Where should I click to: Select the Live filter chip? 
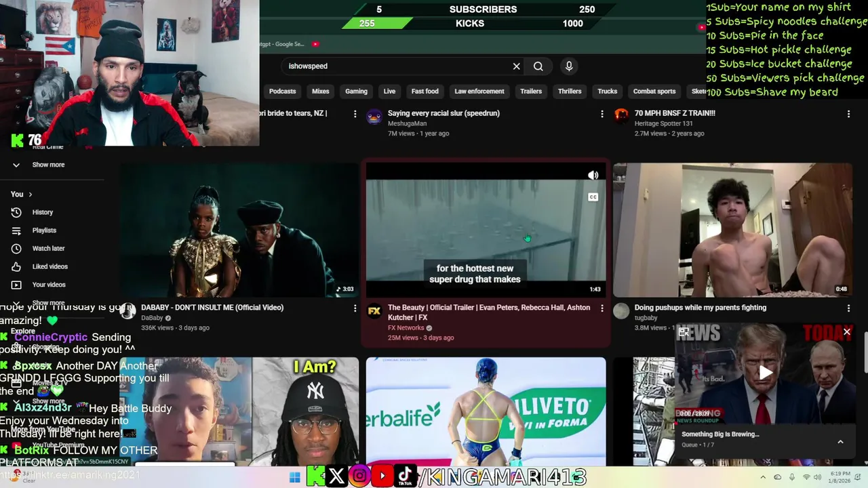click(x=389, y=91)
